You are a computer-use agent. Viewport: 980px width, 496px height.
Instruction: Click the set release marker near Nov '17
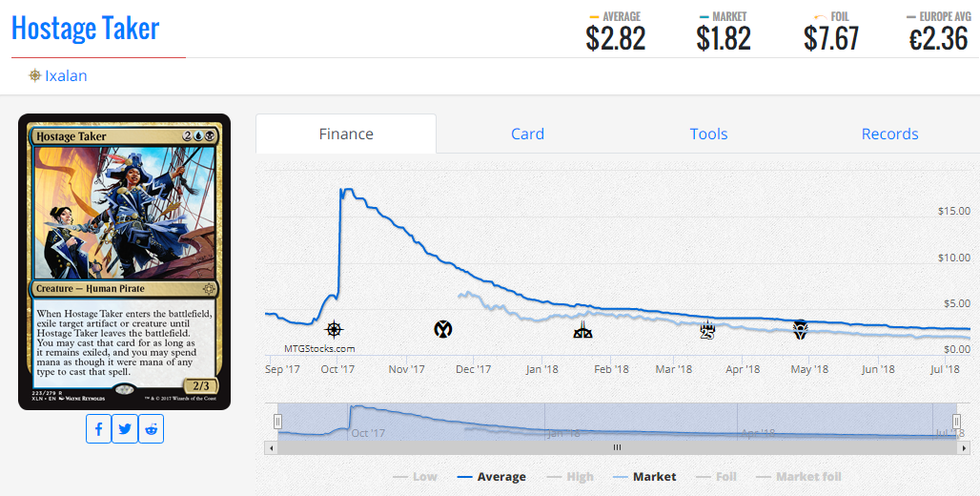[x=443, y=328]
